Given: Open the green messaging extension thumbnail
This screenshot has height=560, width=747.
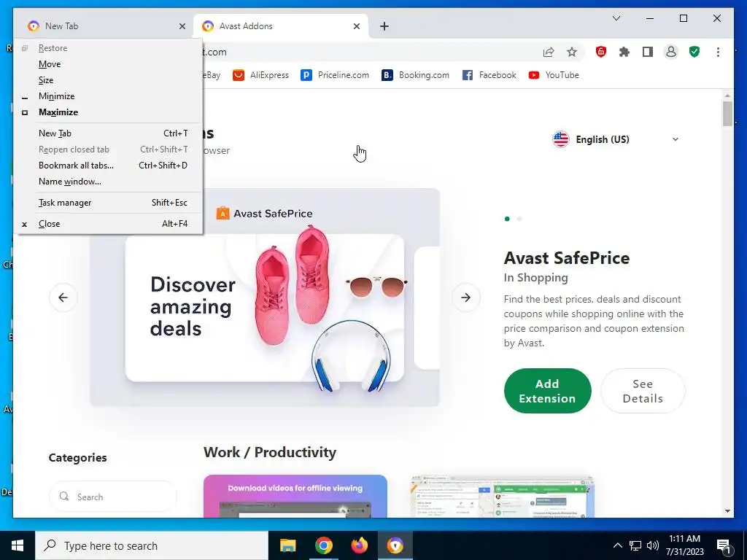Looking at the screenshot, I should point(502,496).
